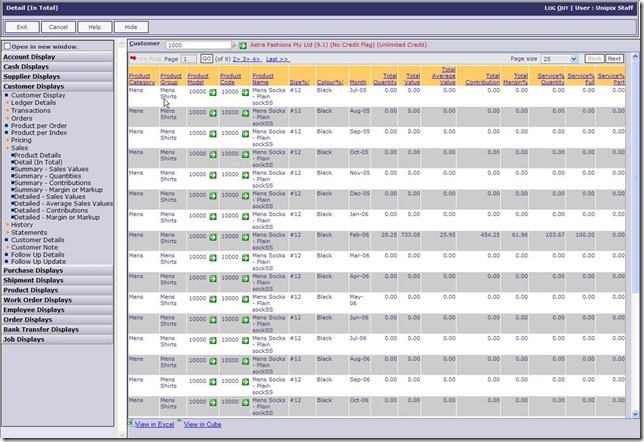644x442 pixels.
Task: Click the LOG OUT link
Action: (557, 7)
